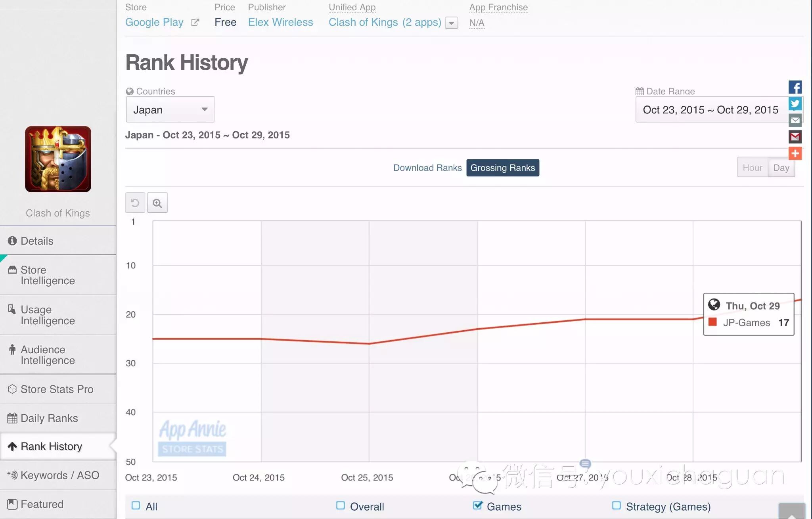Viewport: 812px width, 519px height.
Task: Click the orange plus share icon
Action: pos(795,153)
